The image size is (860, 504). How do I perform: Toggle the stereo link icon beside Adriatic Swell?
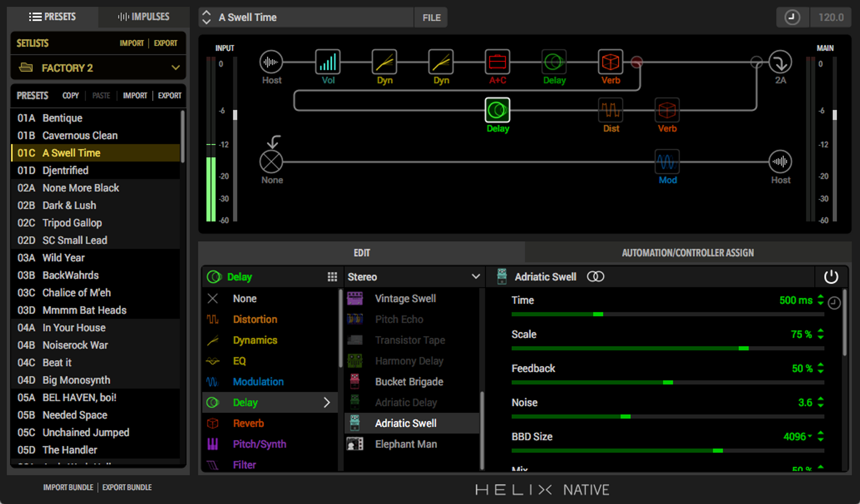[x=595, y=277]
